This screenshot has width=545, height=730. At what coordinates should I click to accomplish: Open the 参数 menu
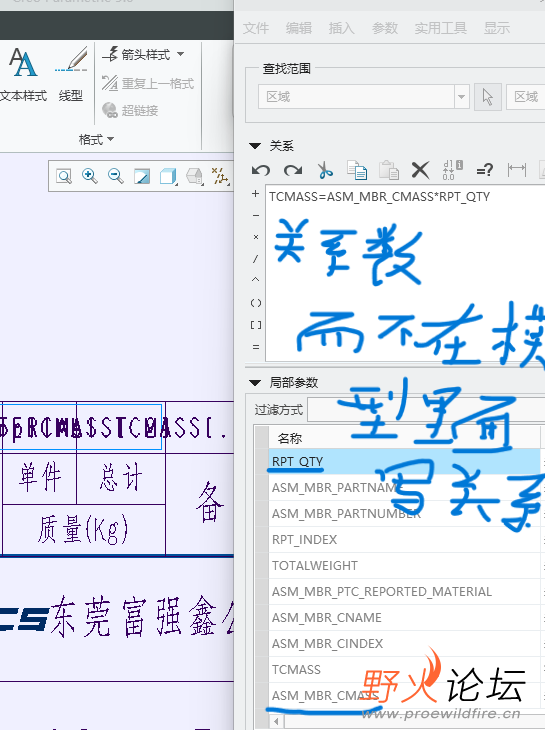tap(385, 28)
